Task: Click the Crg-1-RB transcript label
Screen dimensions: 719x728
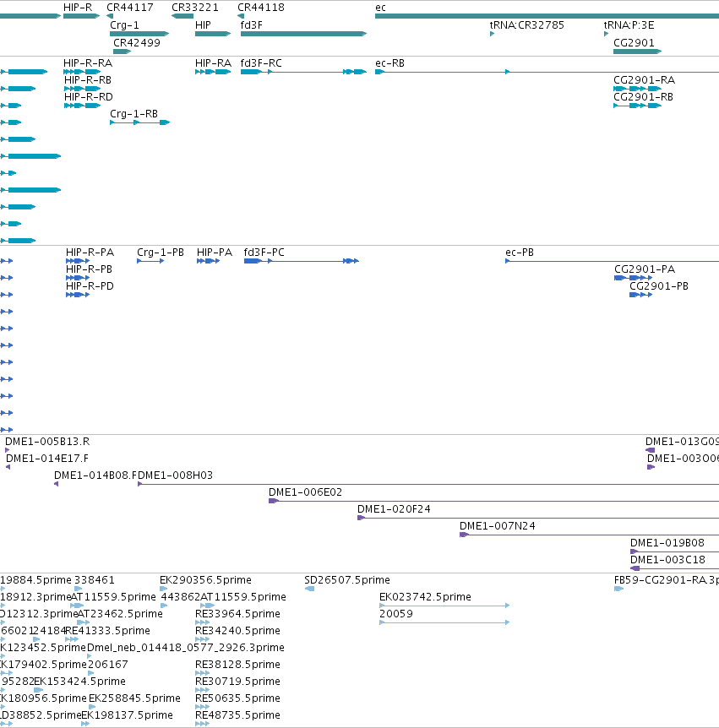Action: pos(133,114)
